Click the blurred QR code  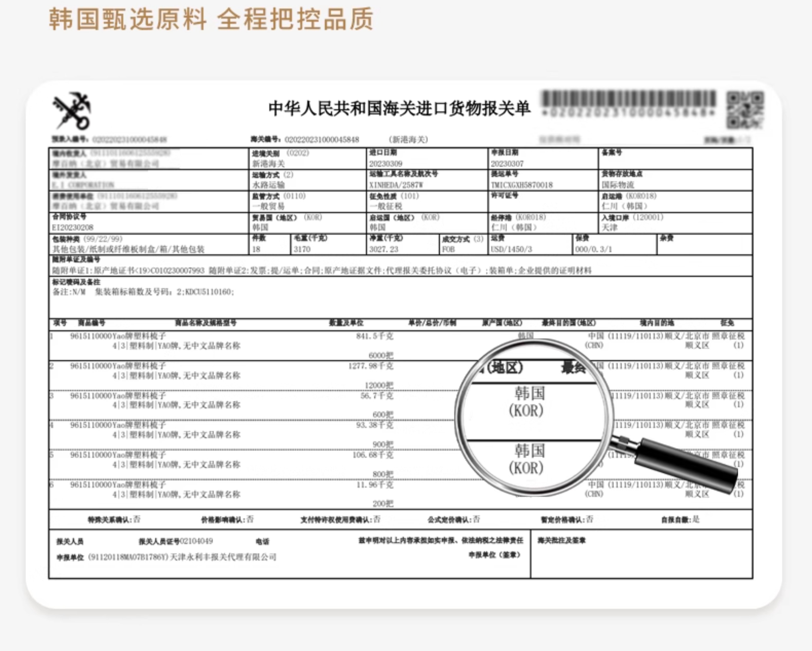(745, 110)
